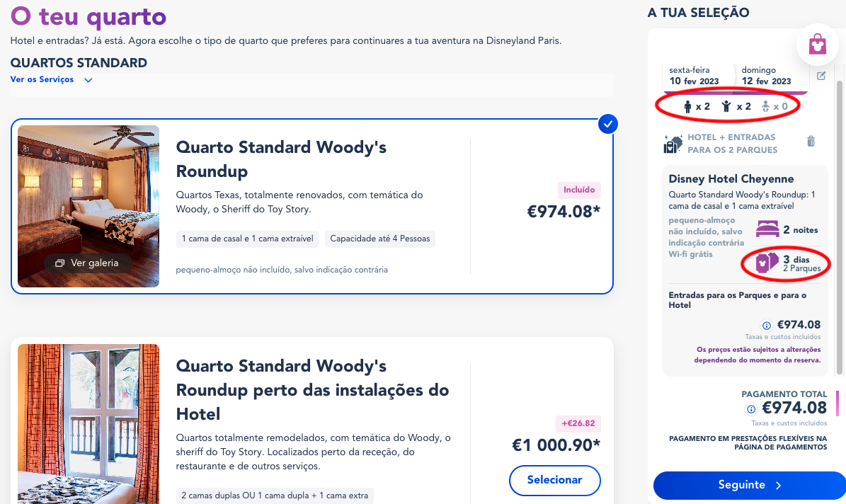Select the room near hotel facilities

coord(554,480)
